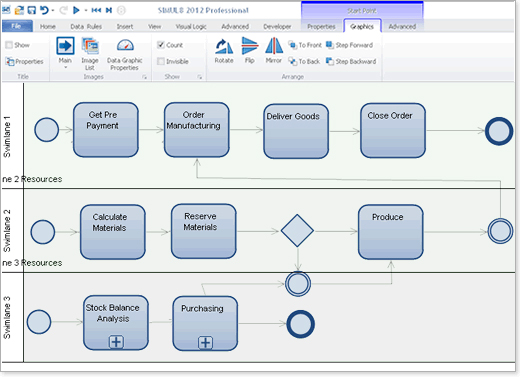Viewport: 520px width, 378px height.
Task: Expand Purchasing sub-process plus
Action: [206, 343]
